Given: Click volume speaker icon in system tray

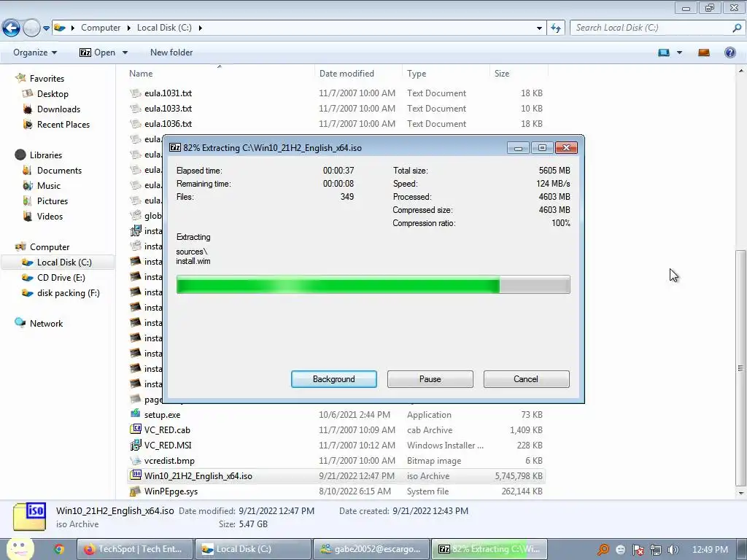Looking at the screenshot, I should 673,550.
